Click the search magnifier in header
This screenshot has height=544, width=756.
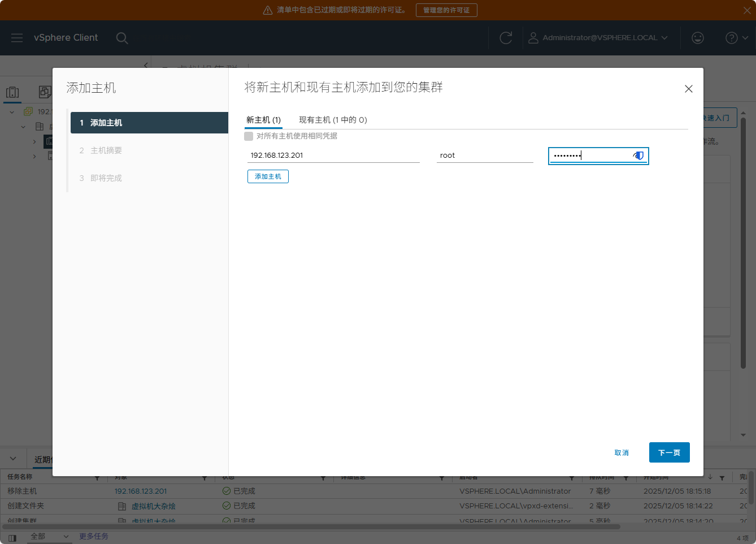[121, 38]
